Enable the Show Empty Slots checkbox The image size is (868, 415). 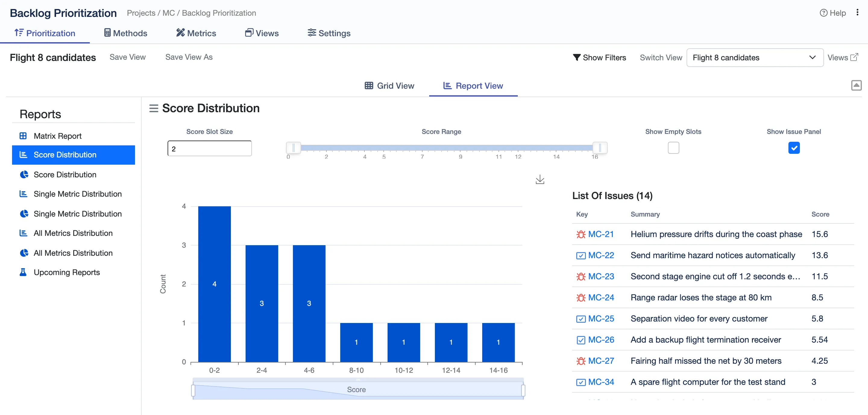[x=673, y=148]
